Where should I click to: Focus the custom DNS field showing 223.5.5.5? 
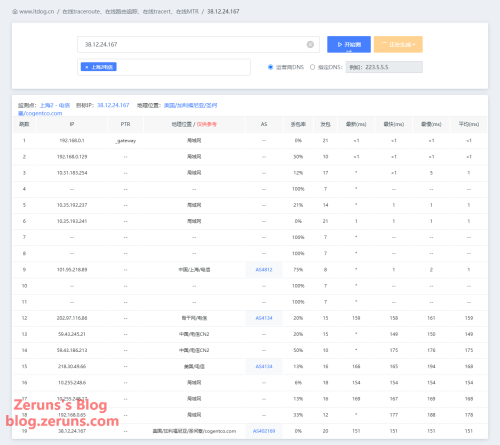(x=384, y=67)
